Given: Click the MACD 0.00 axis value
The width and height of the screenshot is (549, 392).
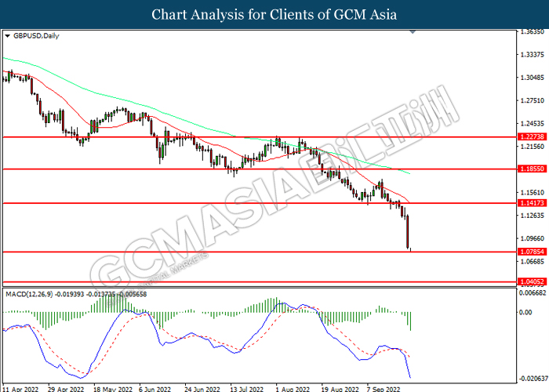Looking at the screenshot, I should 526,312.
